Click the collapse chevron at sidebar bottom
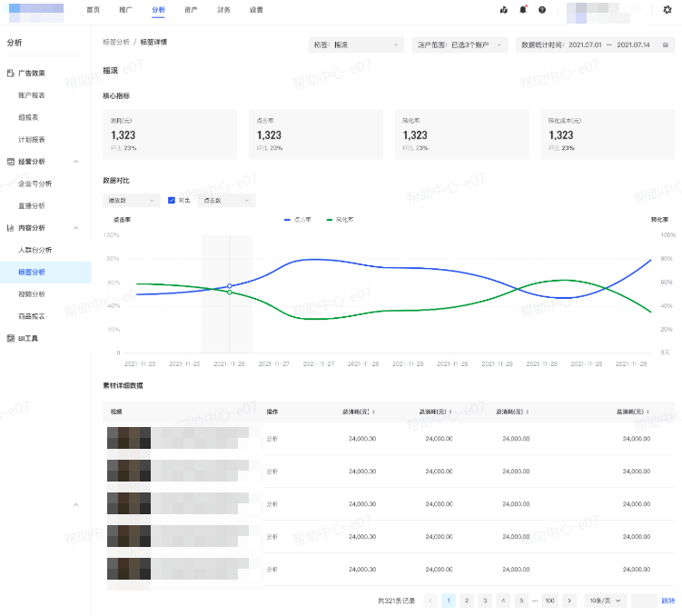The image size is (682, 616). (x=75, y=504)
